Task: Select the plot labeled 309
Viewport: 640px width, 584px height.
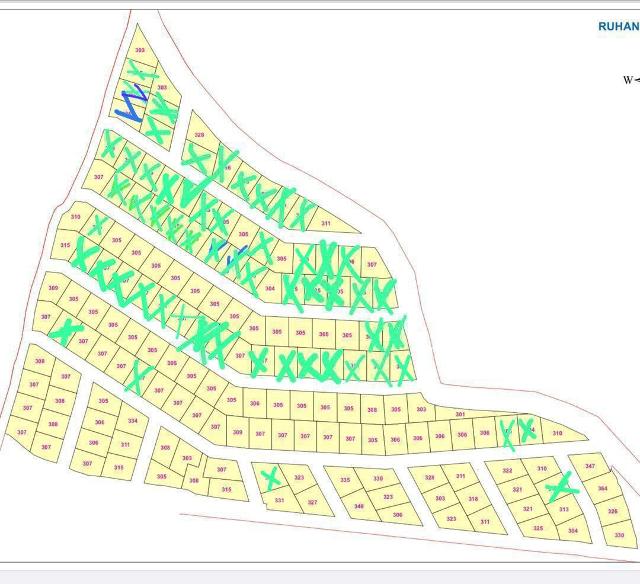Action: (238, 432)
